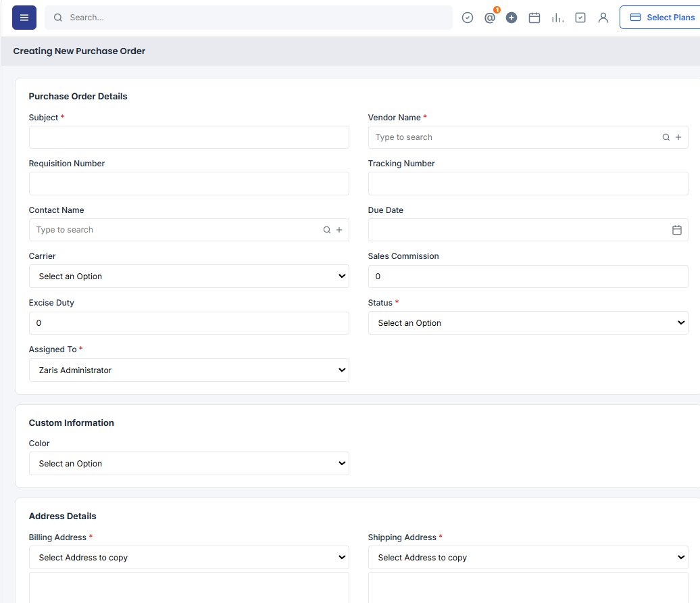Click the quick create plus icon
This screenshot has width=700, height=603.
click(x=511, y=18)
